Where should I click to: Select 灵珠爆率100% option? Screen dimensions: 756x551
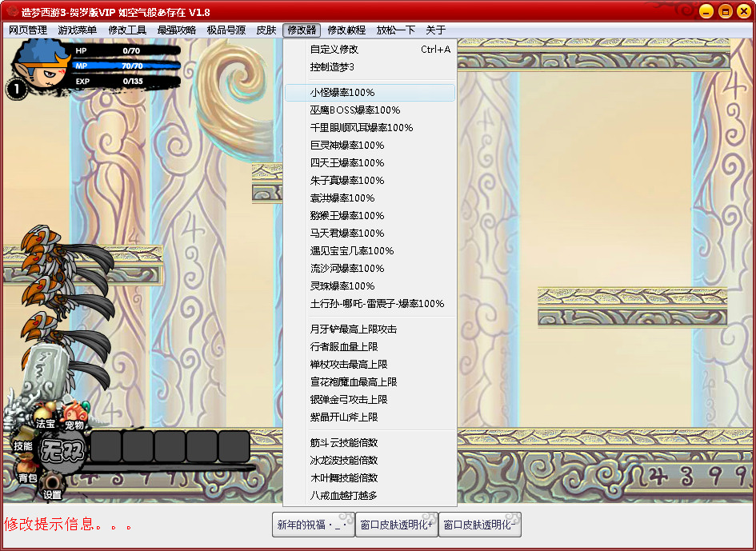370,285
